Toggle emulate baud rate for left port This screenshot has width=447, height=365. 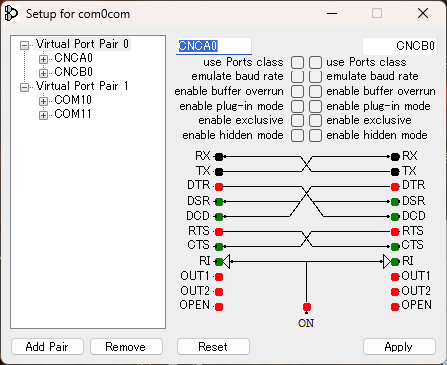point(297,77)
